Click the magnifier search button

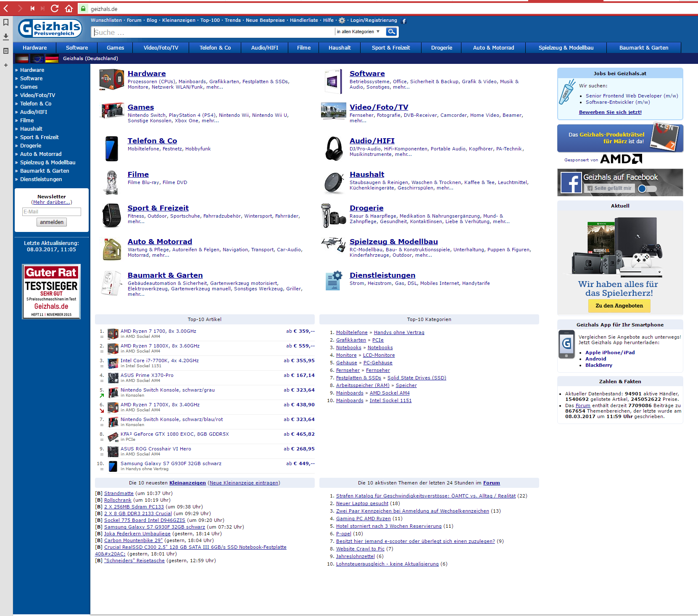[x=392, y=32]
